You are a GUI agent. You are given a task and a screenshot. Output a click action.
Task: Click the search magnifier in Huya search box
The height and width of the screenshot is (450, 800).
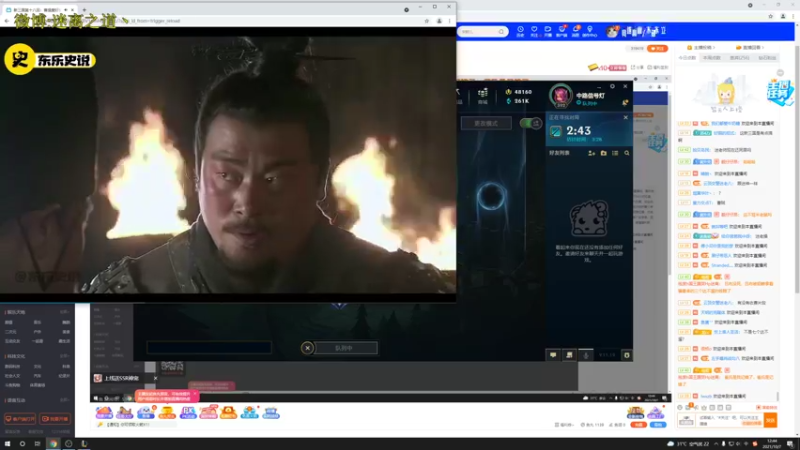click(x=501, y=32)
